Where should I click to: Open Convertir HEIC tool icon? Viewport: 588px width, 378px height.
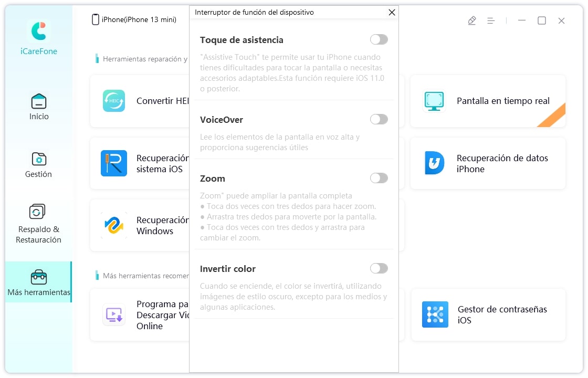[114, 101]
